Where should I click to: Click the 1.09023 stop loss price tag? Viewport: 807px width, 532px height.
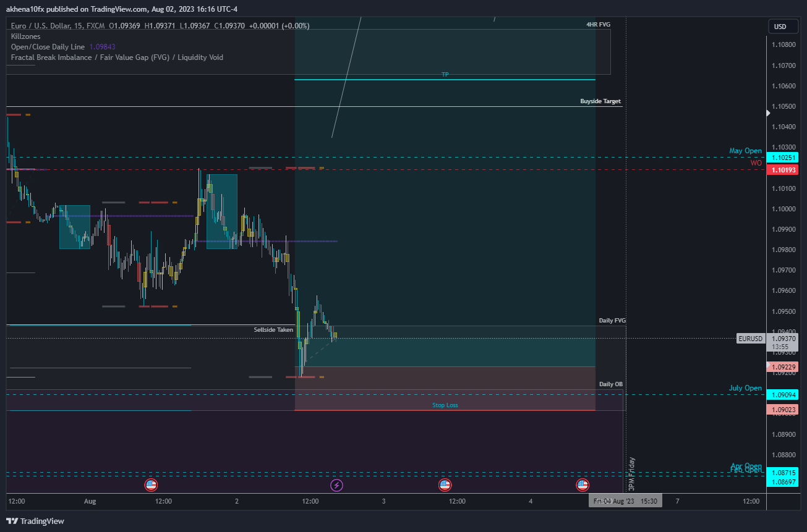pyautogui.click(x=782, y=410)
